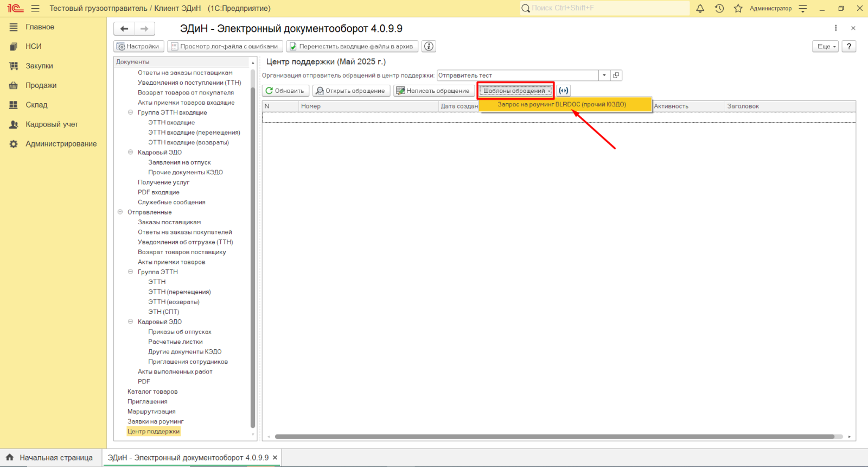Close the ЭДиН tab at bottom
This screenshot has height=467, width=868.
click(x=275, y=458)
